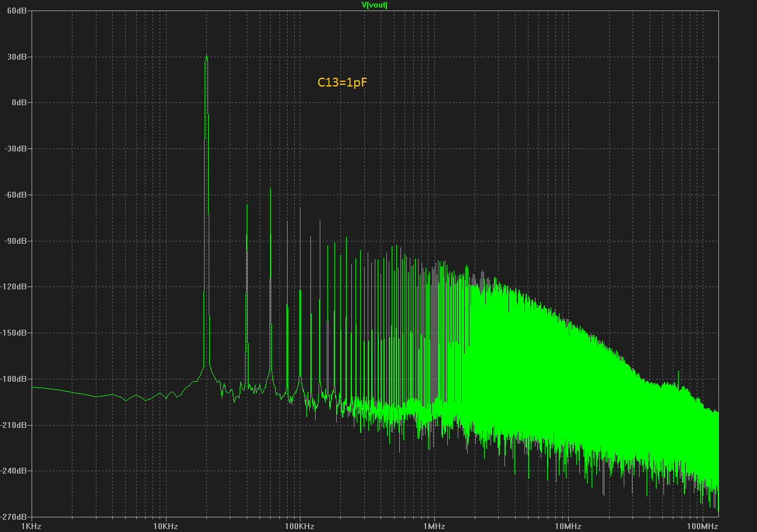Click the -30dB axis label
Viewport: 757px width, 532px height.
pos(16,148)
